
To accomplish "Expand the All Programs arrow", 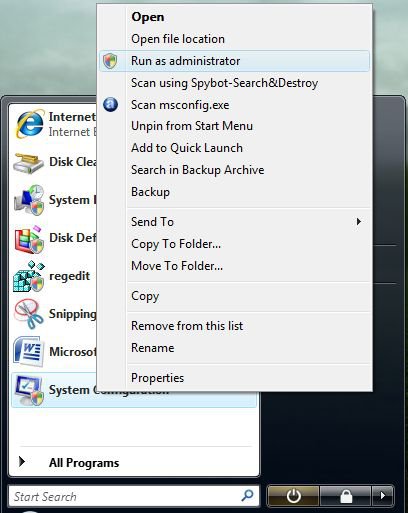I will click(x=22, y=462).
